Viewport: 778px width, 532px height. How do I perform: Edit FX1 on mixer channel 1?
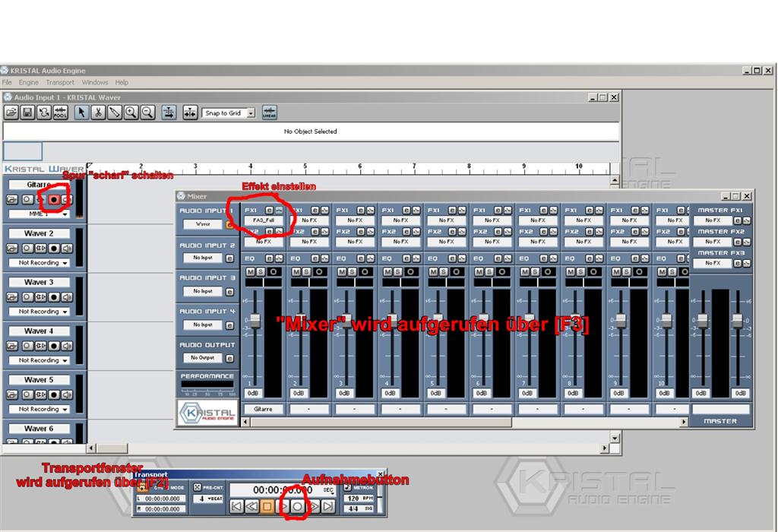coord(270,211)
